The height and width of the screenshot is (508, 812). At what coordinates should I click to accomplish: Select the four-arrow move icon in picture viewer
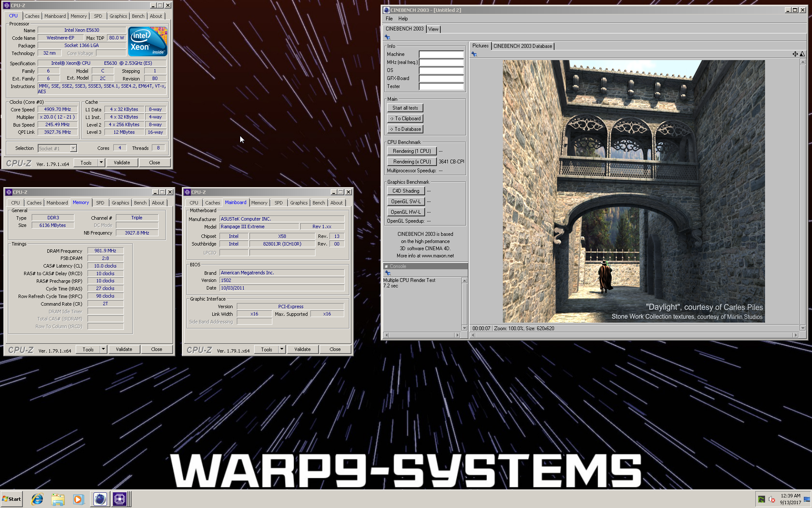pyautogui.click(x=795, y=54)
